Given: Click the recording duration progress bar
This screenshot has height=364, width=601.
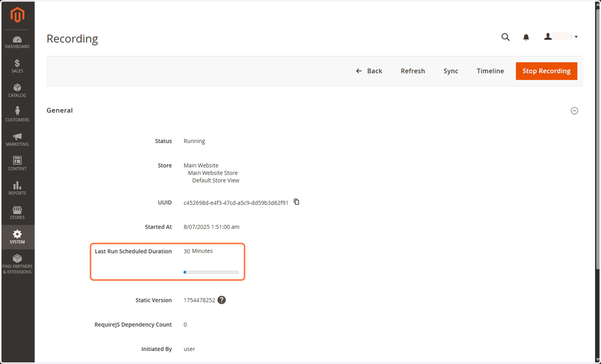Looking at the screenshot, I should (211, 272).
